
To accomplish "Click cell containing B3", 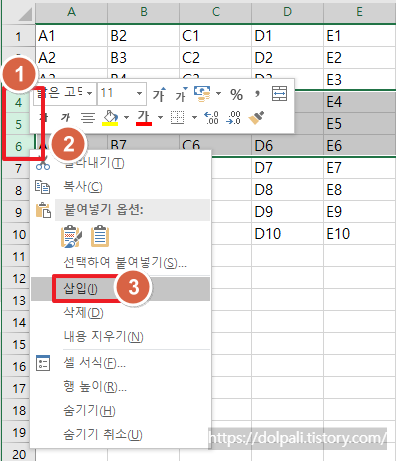I will 143,58.
